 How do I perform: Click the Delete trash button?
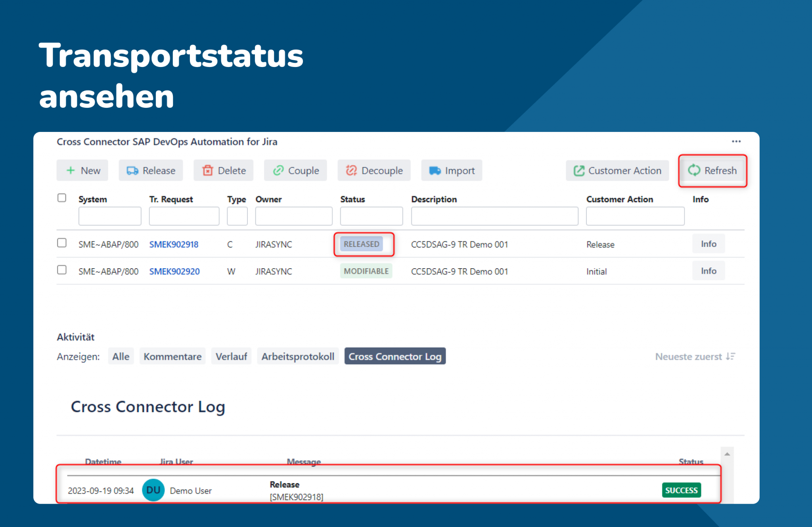point(224,170)
